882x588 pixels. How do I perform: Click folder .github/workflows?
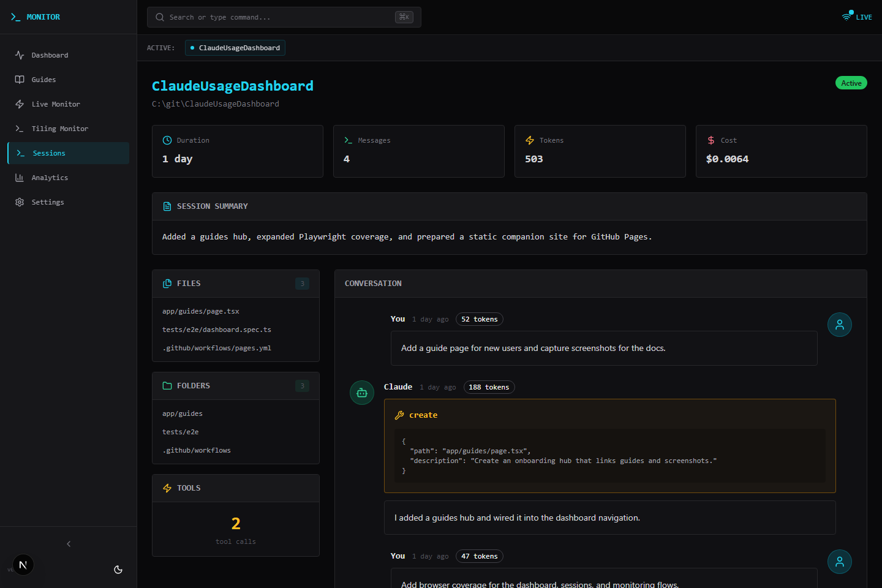click(x=197, y=450)
